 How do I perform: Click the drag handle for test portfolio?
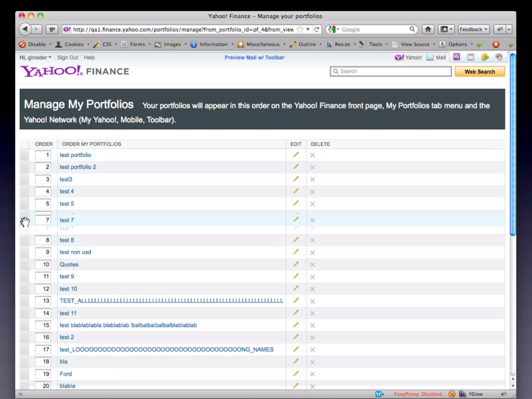click(24, 155)
